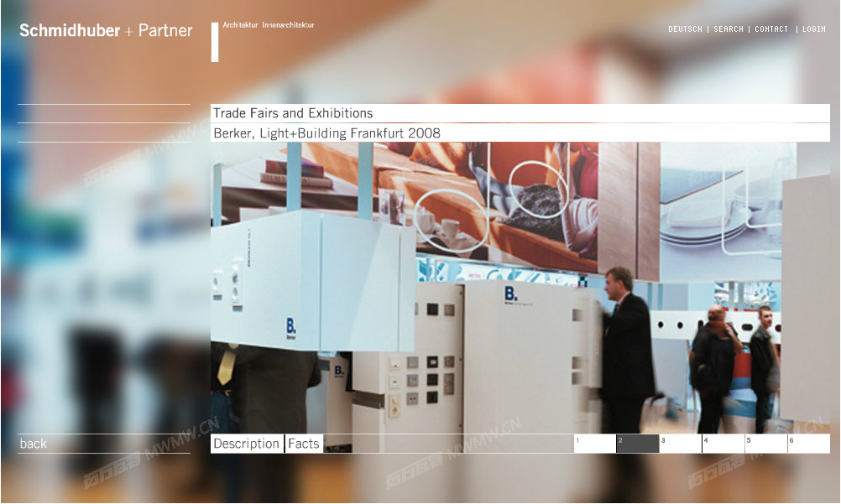
Task: Show image number 6
Action: [x=809, y=444]
